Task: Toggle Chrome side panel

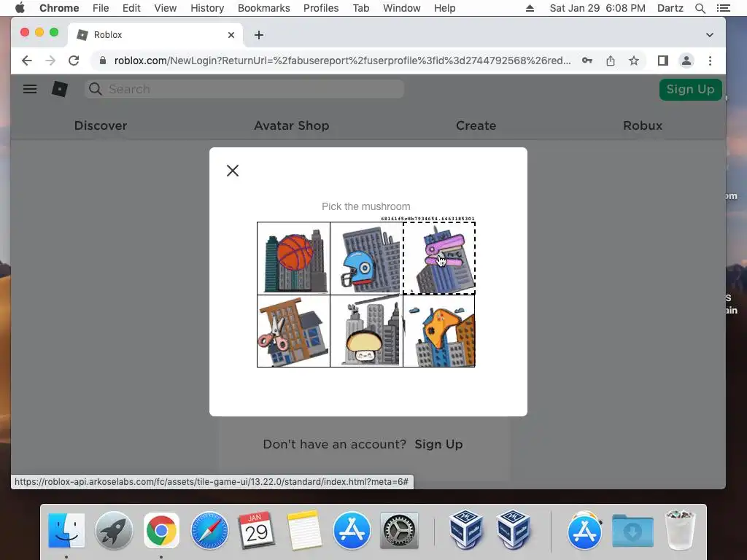Action: coord(662,61)
